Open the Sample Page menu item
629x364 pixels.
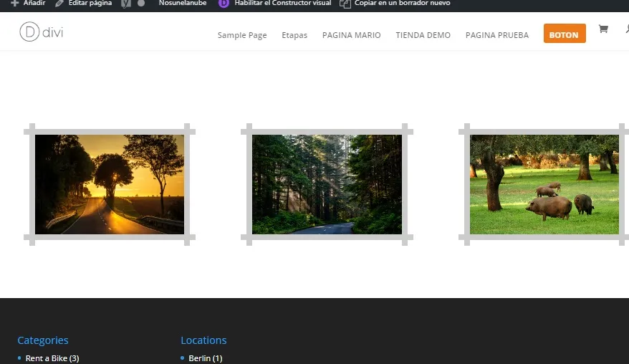pyautogui.click(x=242, y=35)
